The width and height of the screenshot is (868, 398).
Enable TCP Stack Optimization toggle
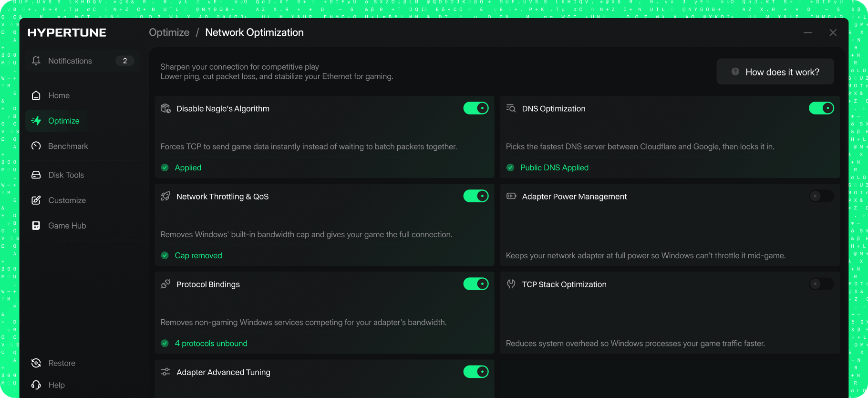pyautogui.click(x=821, y=284)
